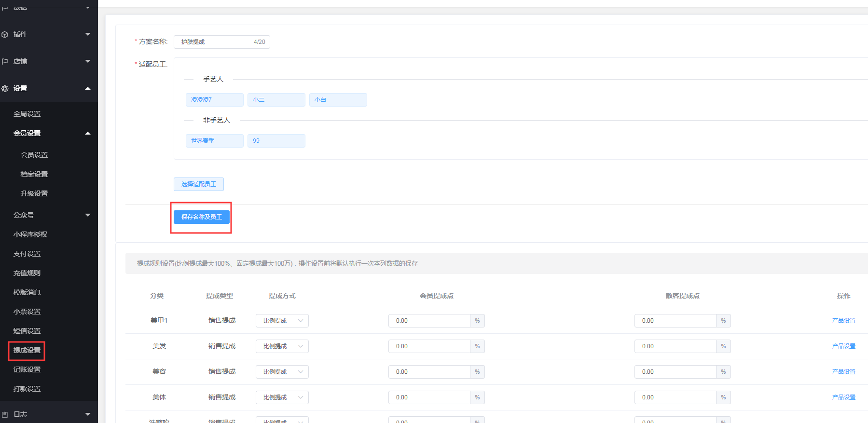
Task: Expand the 公众号 submenu arrow
Action: [88, 215]
